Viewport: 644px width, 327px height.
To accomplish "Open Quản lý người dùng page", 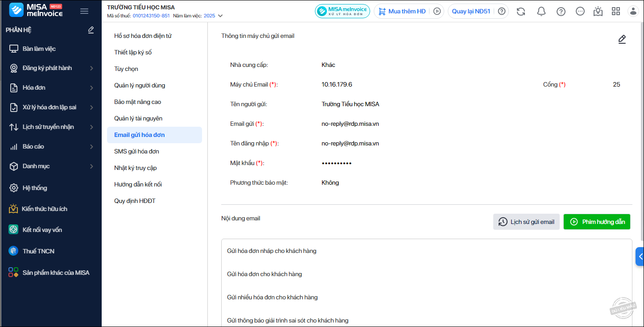I will (x=154, y=85).
